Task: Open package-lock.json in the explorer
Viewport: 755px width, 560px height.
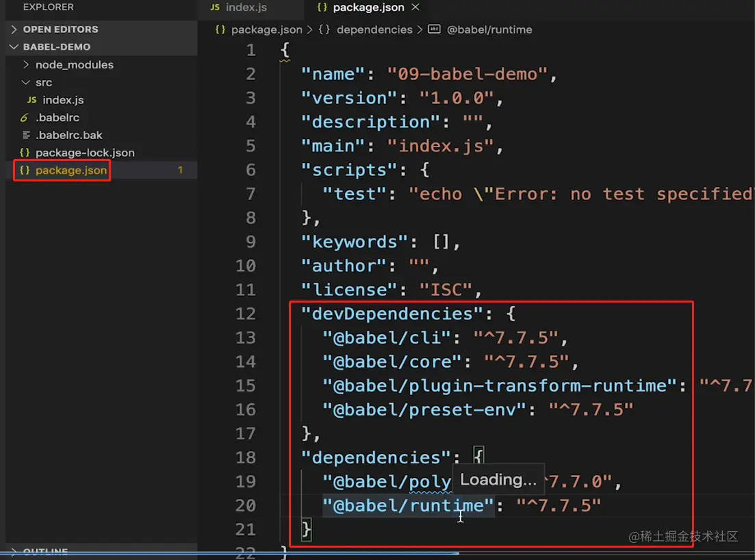Action: [x=101, y=153]
